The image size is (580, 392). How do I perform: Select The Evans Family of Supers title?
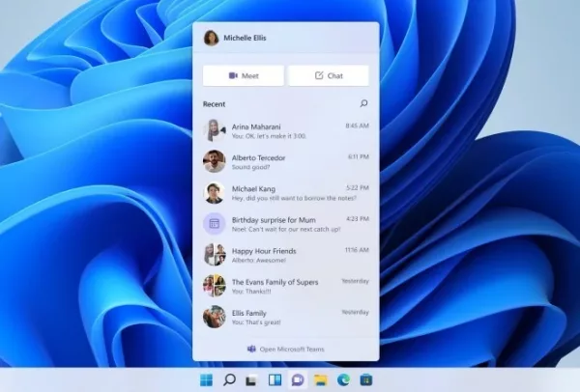coord(275,282)
